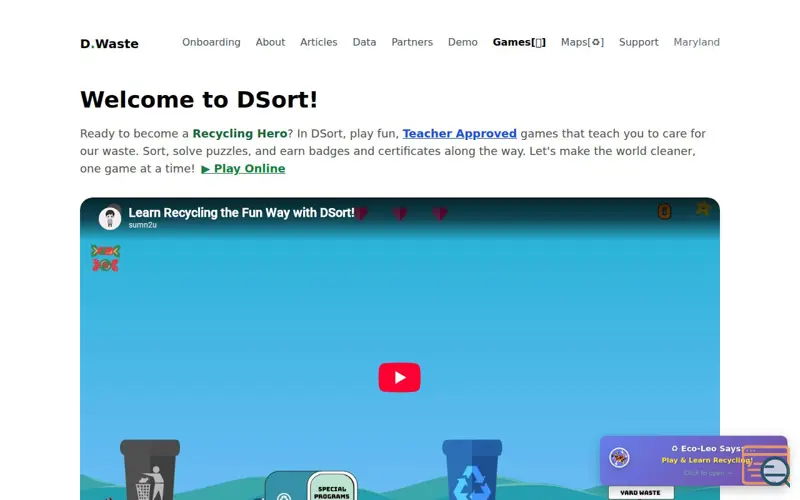Image resolution: width=800 pixels, height=500 pixels.
Task: Open the video title link
Action: pos(241,213)
